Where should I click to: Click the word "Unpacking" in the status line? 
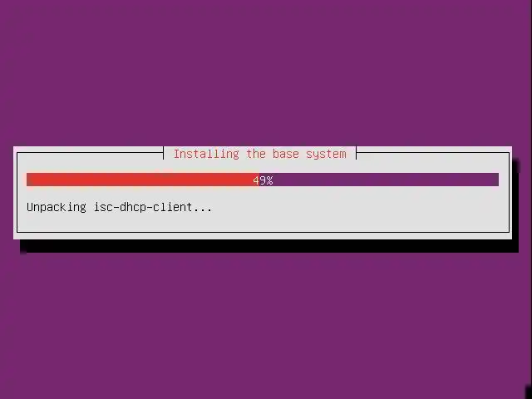click(x=57, y=207)
